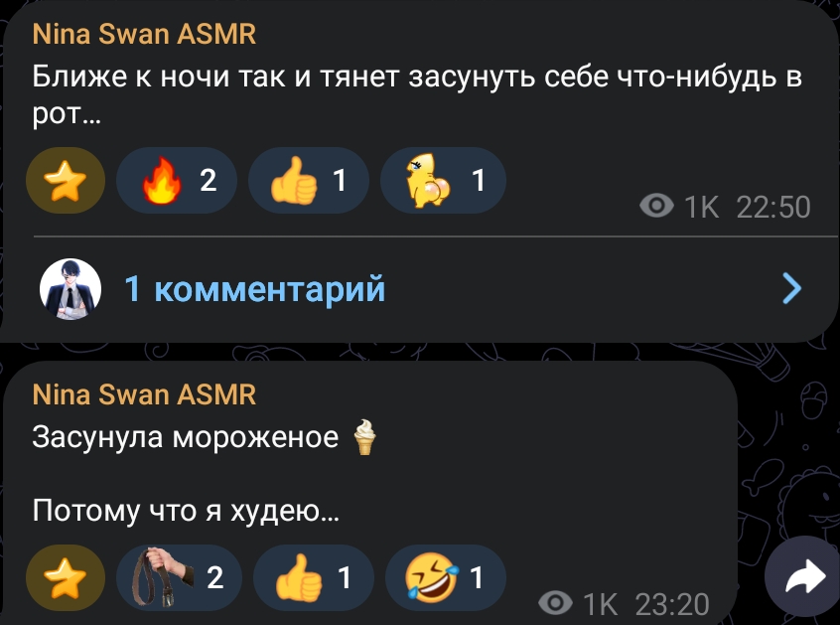Click the forward share arrow button
Screen dimensions: 840x625
[x=804, y=578]
